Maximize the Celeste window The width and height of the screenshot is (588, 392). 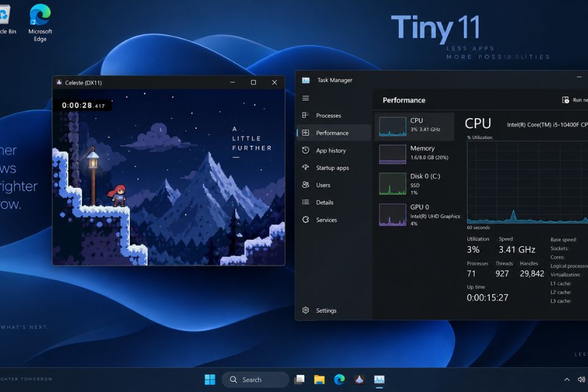pyautogui.click(x=254, y=83)
